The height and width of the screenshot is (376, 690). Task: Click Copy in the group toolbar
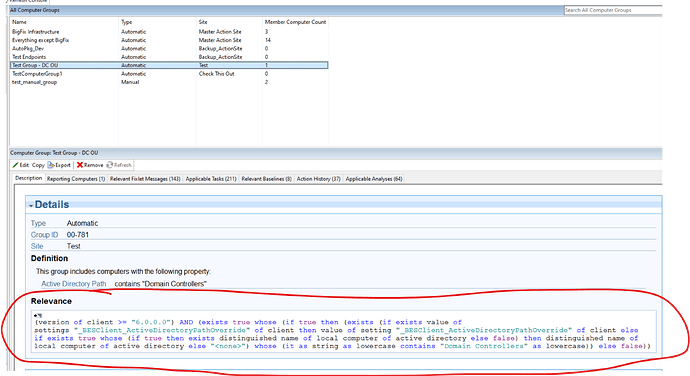click(38, 165)
